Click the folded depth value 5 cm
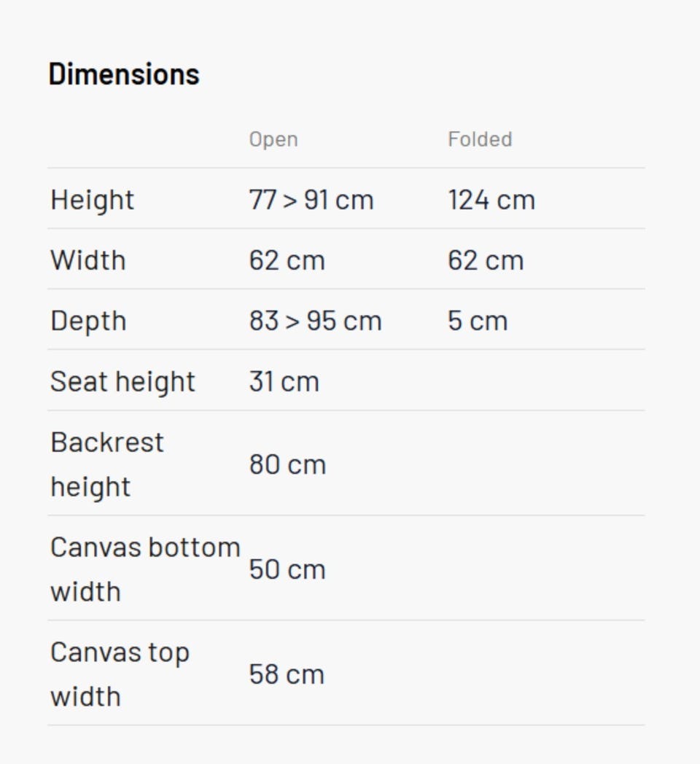This screenshot has height=764, width=700. click(x=478, y=321)
